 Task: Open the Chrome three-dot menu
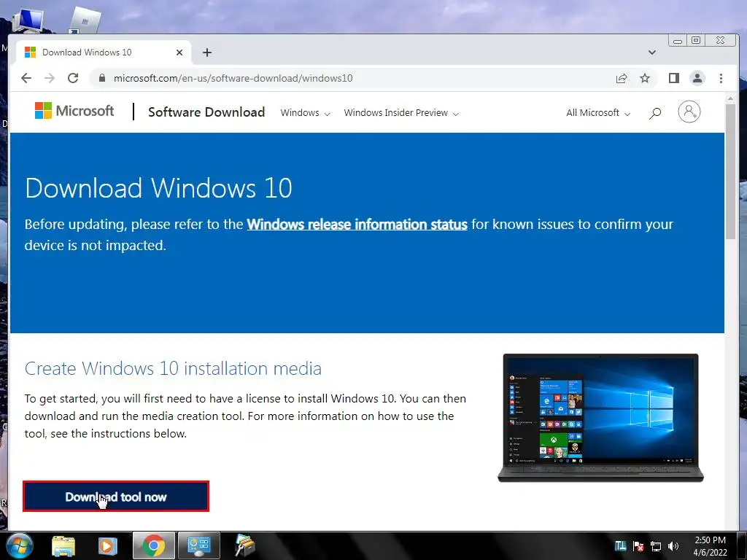(721, 78)
